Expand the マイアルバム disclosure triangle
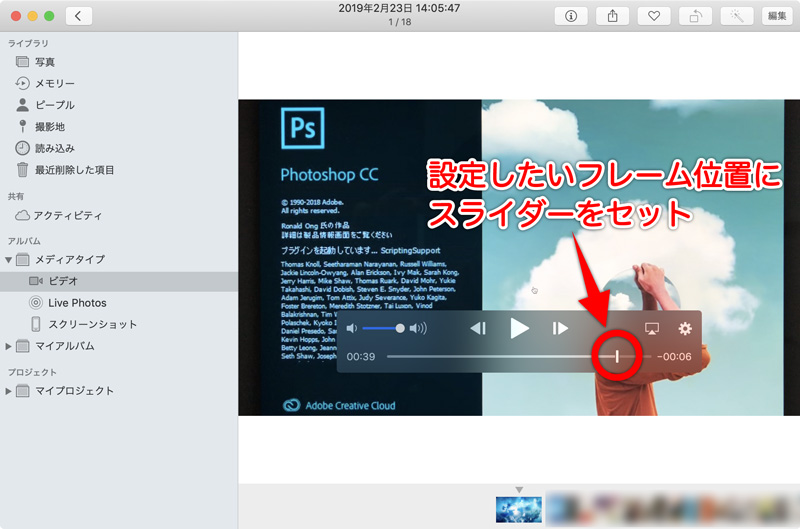 pyautogui.click(x=8, y=346)
